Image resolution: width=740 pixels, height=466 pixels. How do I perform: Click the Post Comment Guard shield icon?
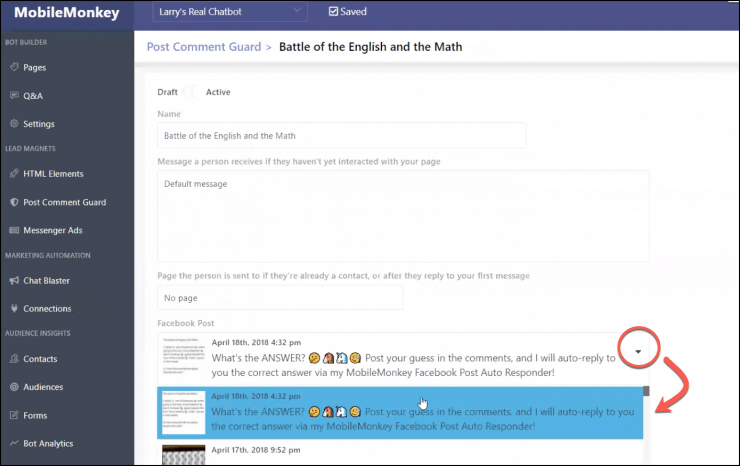point(14,202)
